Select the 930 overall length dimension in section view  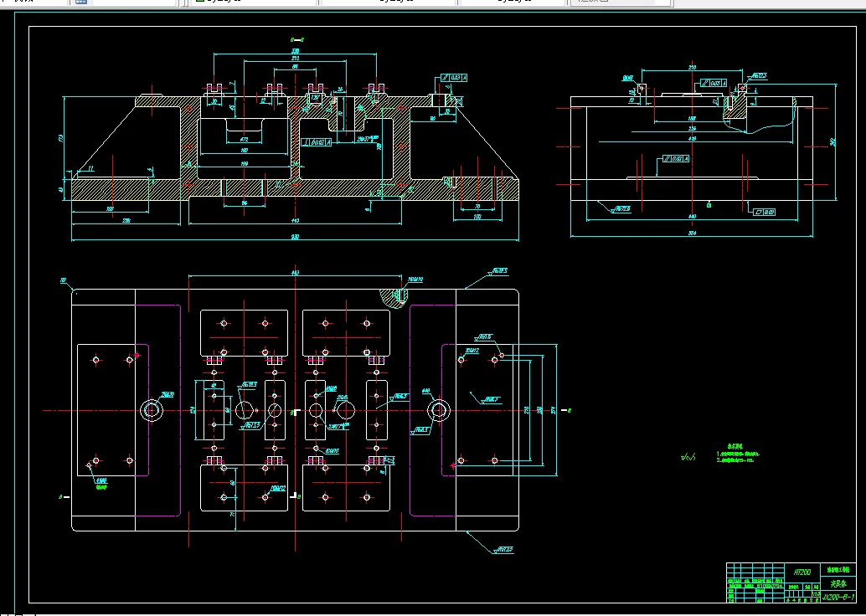[x=295, y=237]
